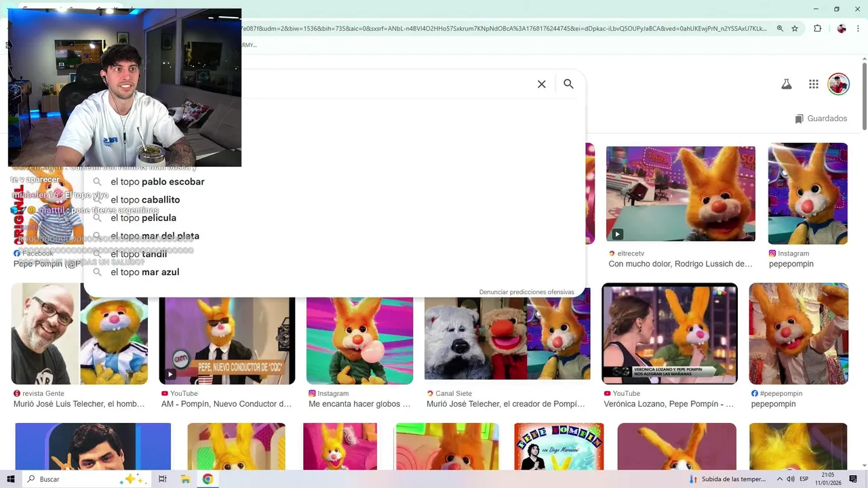This screenshot has height=488, width=868.
Task: Bookmark this page with the star icon
Action: tap(795, 28)
